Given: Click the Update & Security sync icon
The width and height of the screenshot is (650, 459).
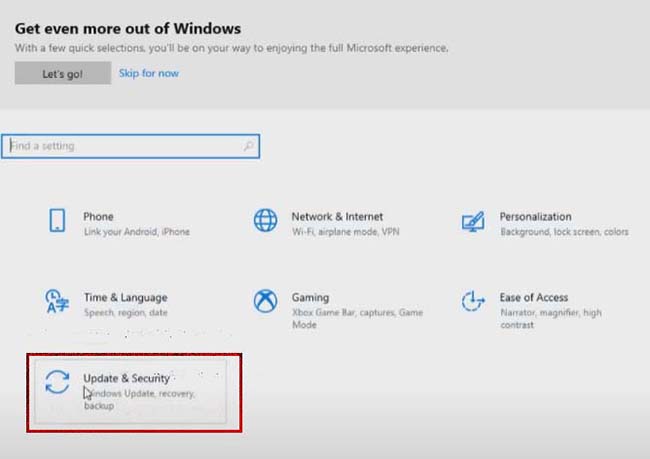Looking at the screenshot, I should point(57,382).
